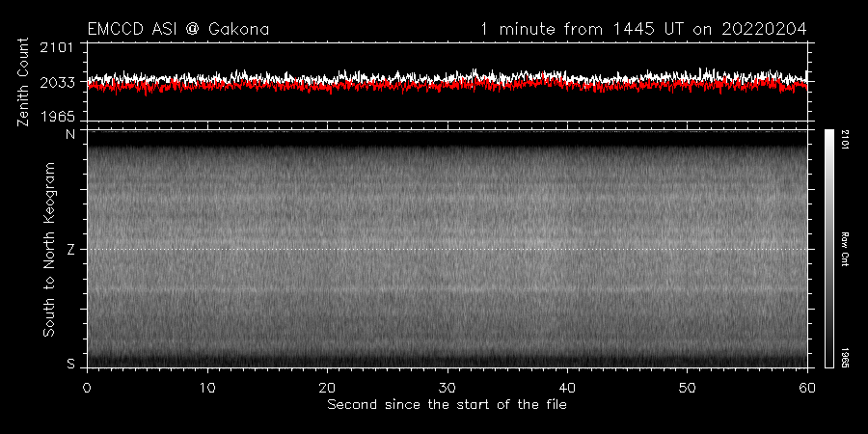This screenshot has width=868, height=434.
Task: Click the grayscale colorbar gradient
Action: click(x=828, y=248)
